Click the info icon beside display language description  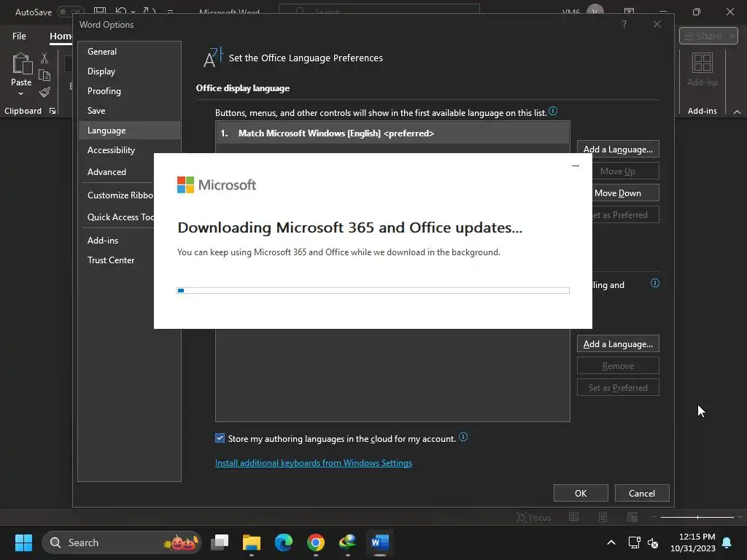[553, 111]
